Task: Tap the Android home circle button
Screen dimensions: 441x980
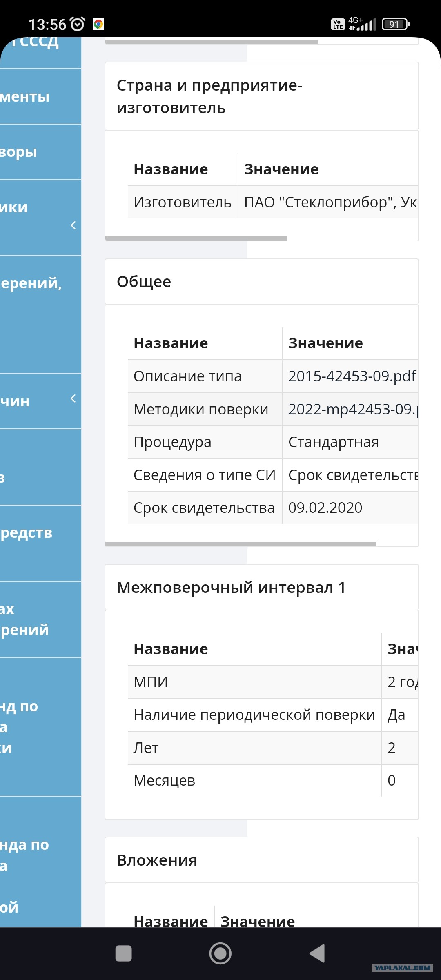Action: tap(220, 953)
